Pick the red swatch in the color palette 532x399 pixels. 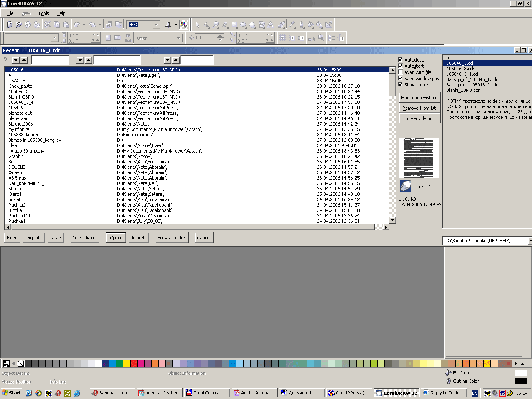click(133, 364)
